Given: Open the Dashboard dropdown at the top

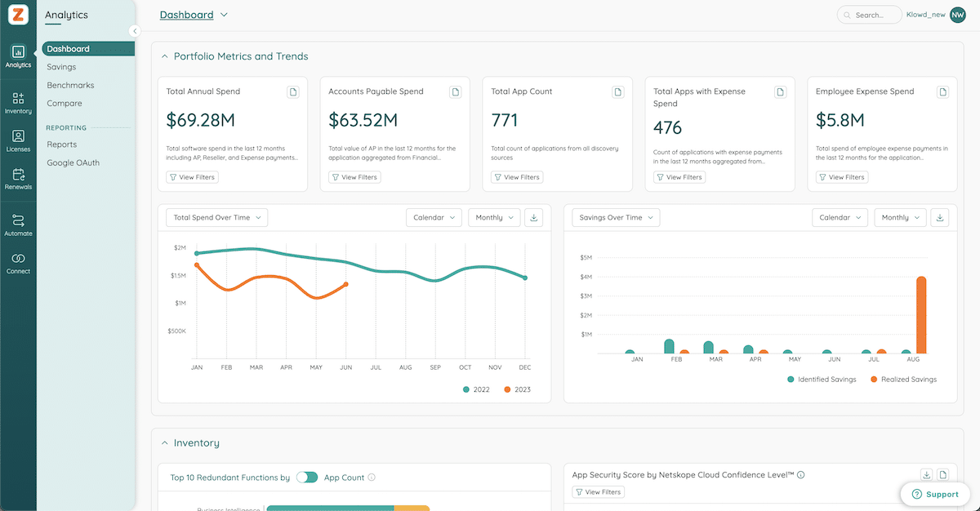Looking at the screenshot, I should [x=194, y=14].
